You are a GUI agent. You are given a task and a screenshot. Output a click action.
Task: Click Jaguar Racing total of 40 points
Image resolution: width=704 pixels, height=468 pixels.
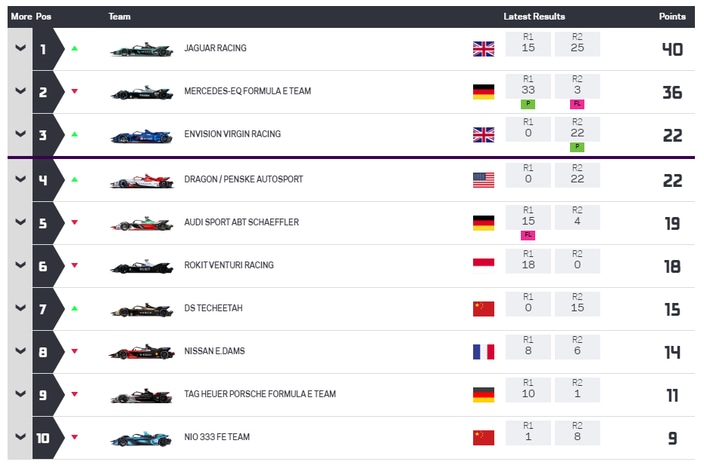(x=673, y=49)
